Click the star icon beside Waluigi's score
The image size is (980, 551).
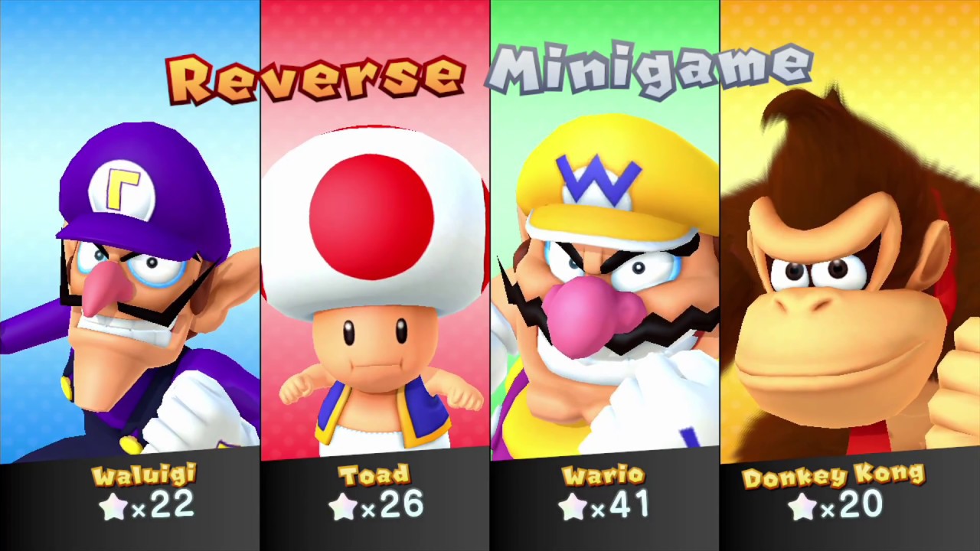coord(114,507)
